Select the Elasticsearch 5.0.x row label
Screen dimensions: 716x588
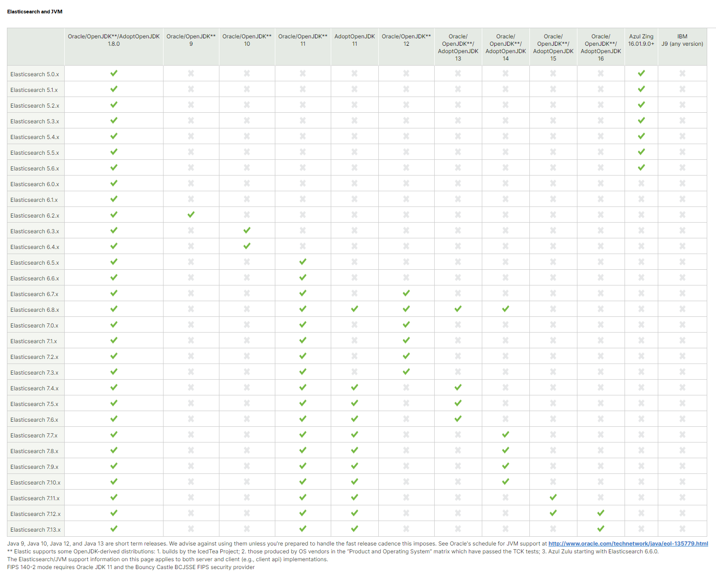(35, 74)
